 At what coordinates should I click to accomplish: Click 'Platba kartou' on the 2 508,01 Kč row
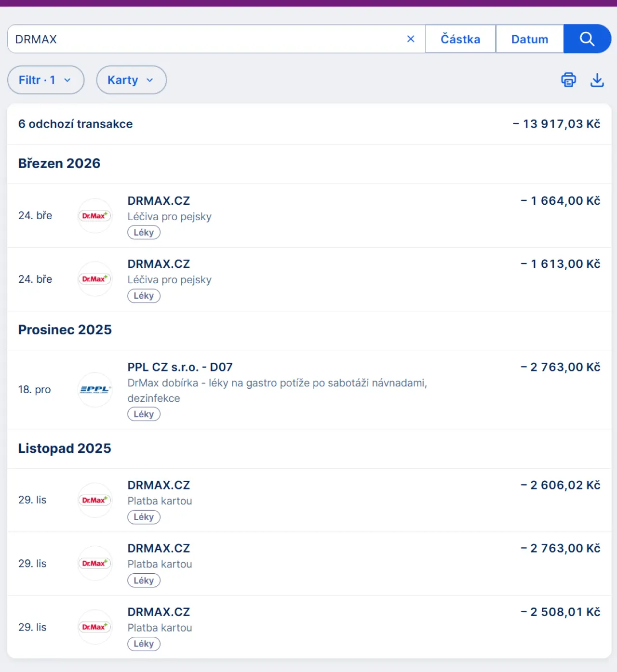[x=160, y=628]
